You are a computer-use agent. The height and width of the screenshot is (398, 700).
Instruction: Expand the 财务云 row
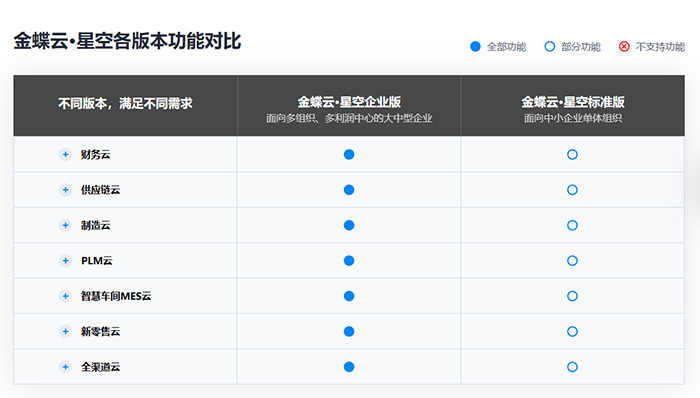pyautogui.click(x=65, y=154)
